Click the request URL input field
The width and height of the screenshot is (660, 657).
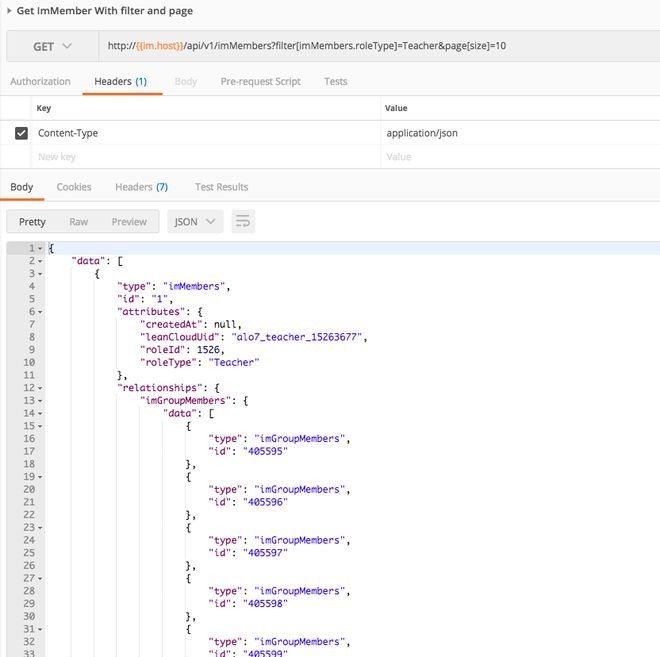click(x=379, y=46)
